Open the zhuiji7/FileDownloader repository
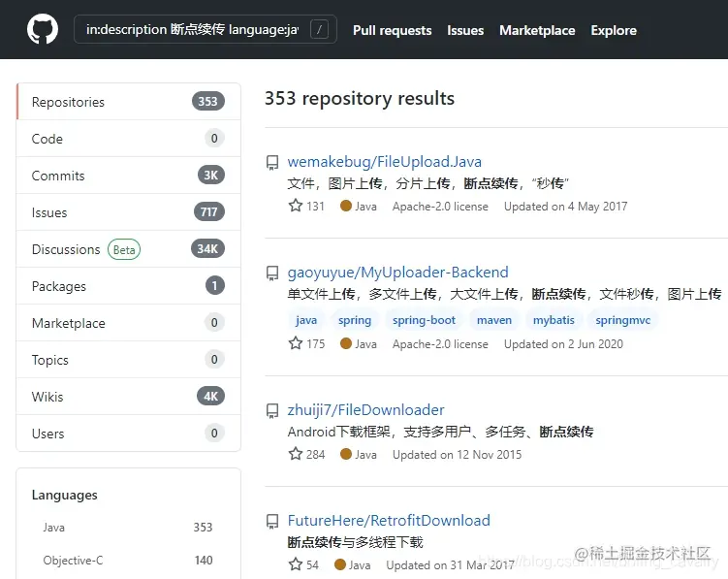Image resolution: width=728 pixels, height=579 pixels. [x=365, y=410]
